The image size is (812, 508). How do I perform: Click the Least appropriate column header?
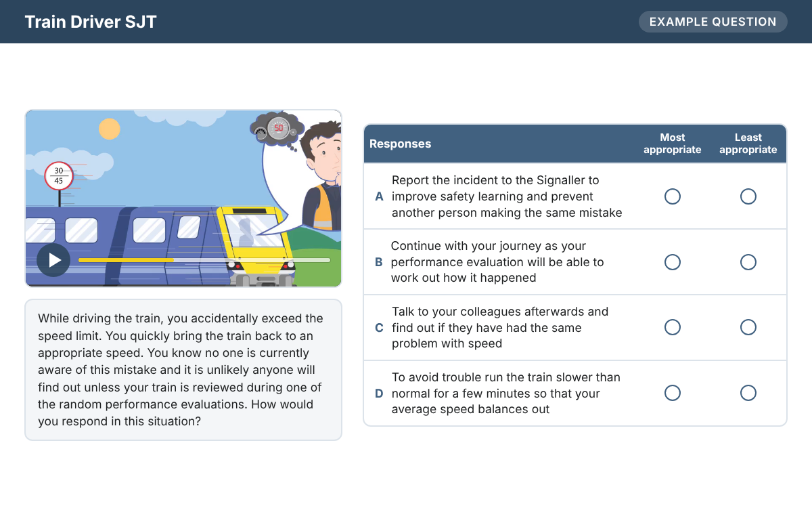tap(748, 144)
